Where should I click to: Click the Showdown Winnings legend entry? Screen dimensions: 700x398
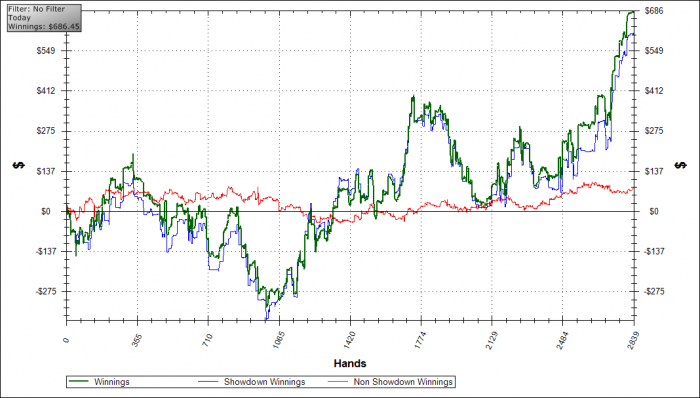pos(251,382)
